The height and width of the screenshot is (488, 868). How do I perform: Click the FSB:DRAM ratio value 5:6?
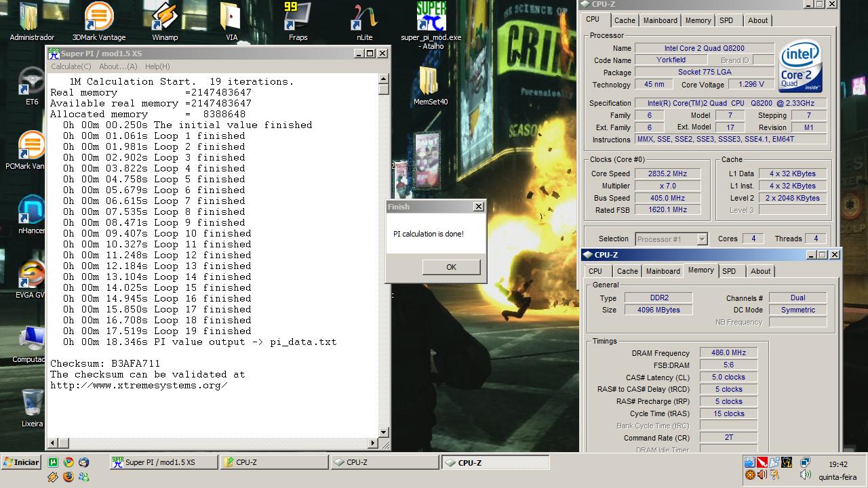[728, 365]
